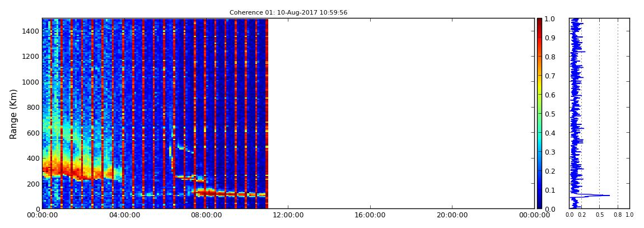Click the 0.8 tick under the profile plot

point(618,215)
